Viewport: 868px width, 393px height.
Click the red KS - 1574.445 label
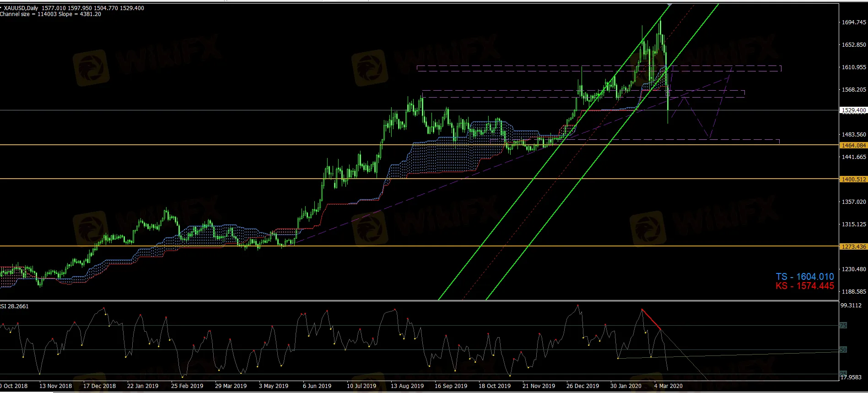click(x=805, y=286)
